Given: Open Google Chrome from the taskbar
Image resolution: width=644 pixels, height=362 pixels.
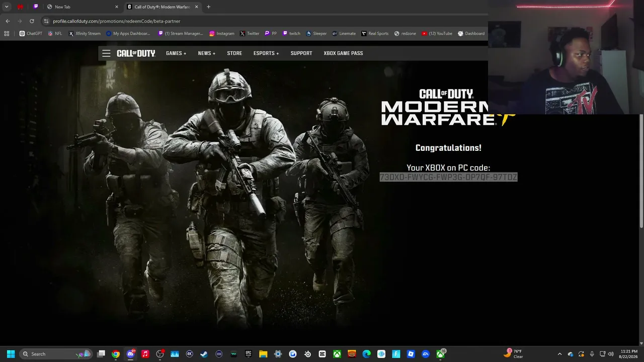Looking at the screenshot, I should click(x=116, y=354).
